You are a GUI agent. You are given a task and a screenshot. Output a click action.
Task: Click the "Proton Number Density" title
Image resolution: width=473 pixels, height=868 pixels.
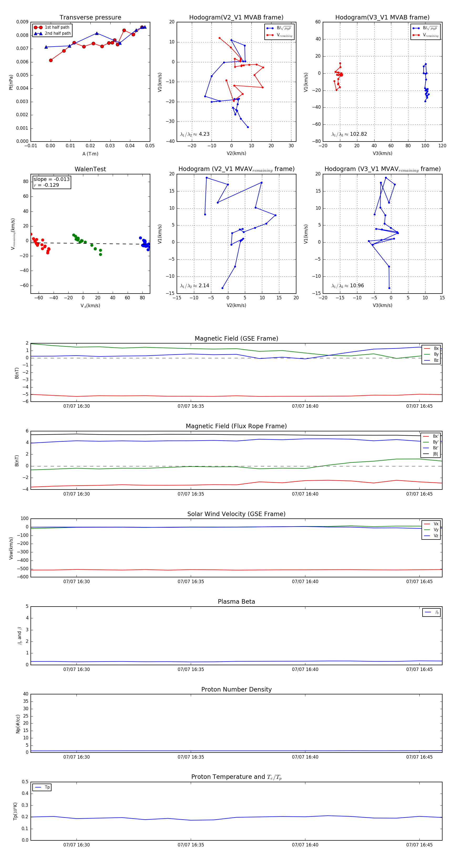(x=236, y=689)
